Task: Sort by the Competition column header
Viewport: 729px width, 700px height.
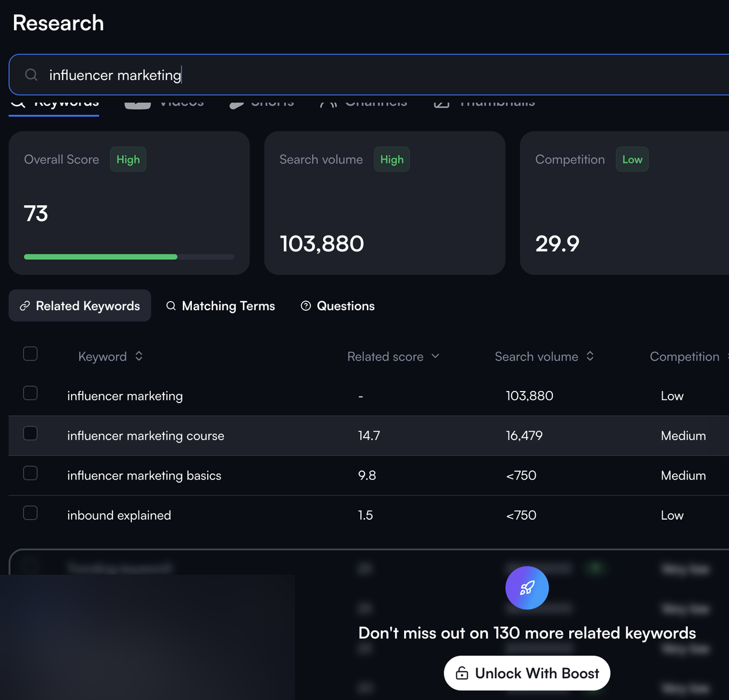Action: pyautogui.click(x=685, y=356)
